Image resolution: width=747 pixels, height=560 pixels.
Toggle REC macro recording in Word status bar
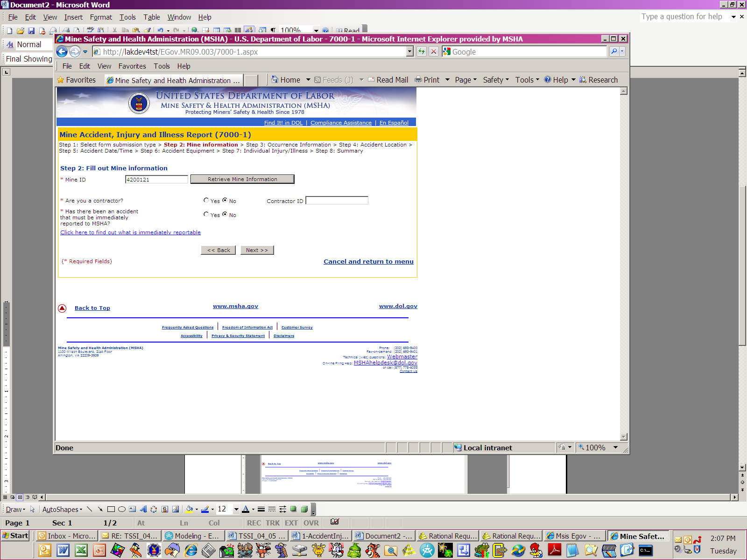coord(254,523)
